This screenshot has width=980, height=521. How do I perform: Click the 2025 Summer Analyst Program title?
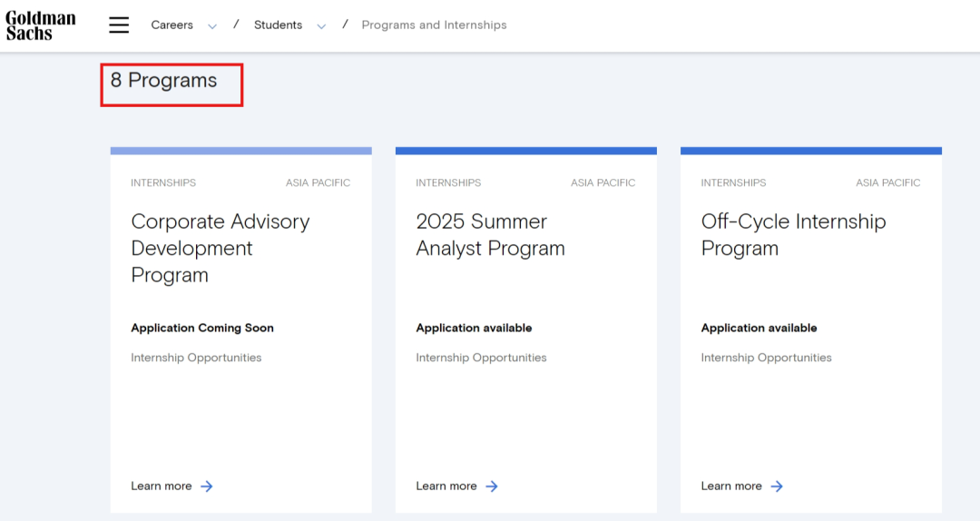point(490,235)
